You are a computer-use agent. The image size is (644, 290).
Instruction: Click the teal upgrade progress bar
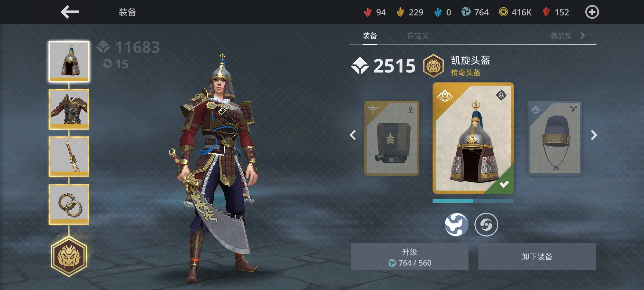coord(473,201)
